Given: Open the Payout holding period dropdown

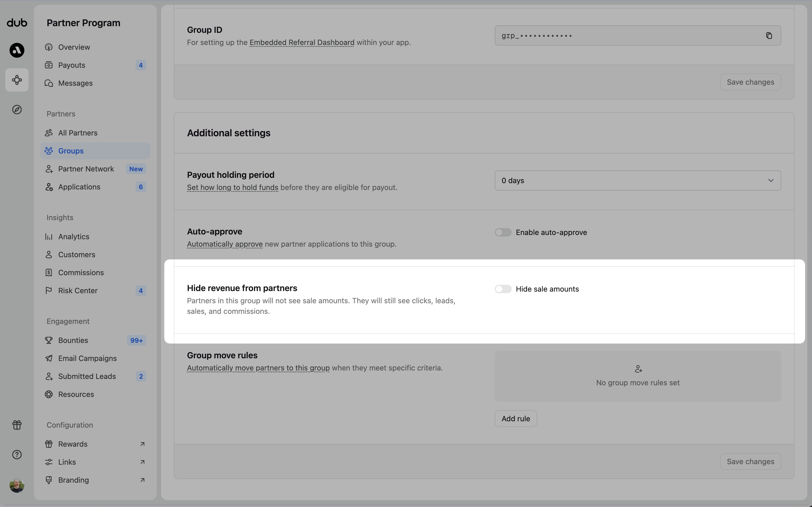Looking at the screenshot, I should [637, 180].
